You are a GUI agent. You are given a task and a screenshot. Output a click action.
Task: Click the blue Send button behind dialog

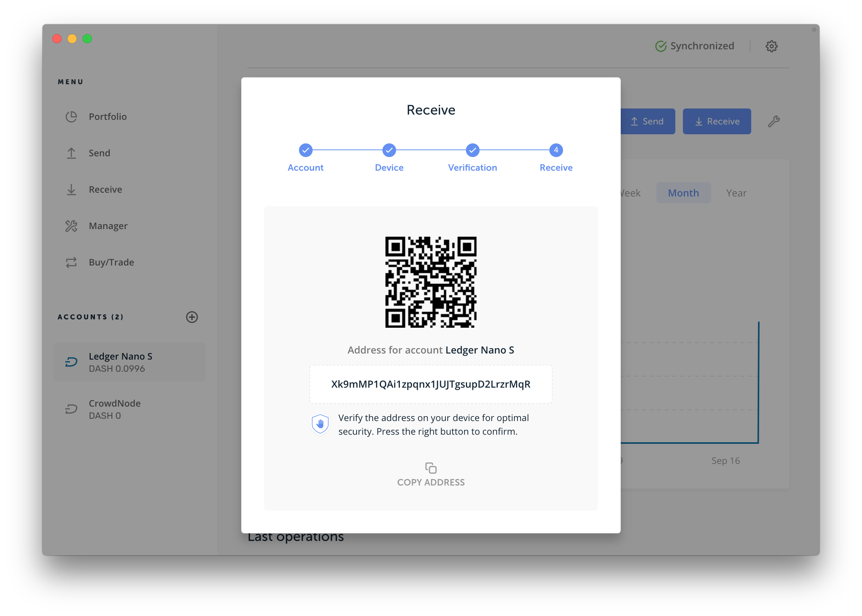tap(648, 121)
